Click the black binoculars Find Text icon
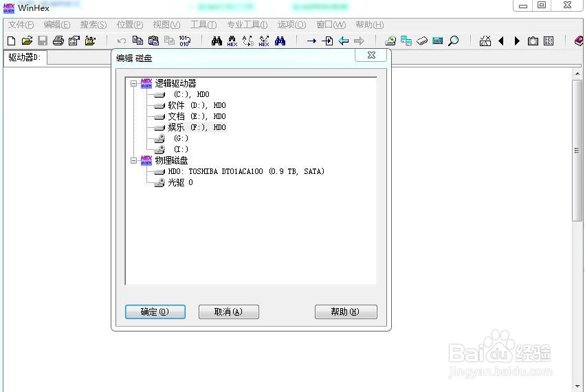 217,41
